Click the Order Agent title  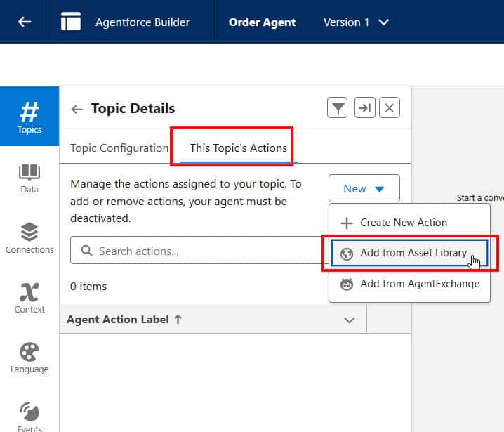[x=262, y=22]
